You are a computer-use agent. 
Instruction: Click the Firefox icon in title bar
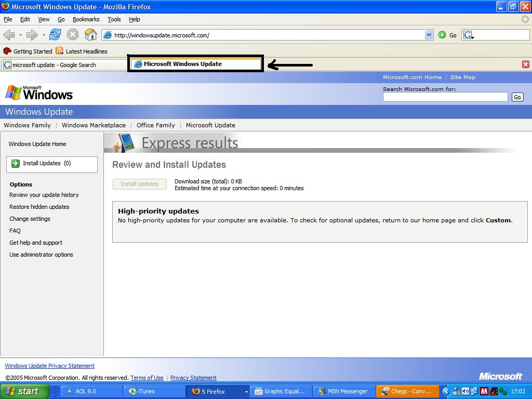point(5,6)
